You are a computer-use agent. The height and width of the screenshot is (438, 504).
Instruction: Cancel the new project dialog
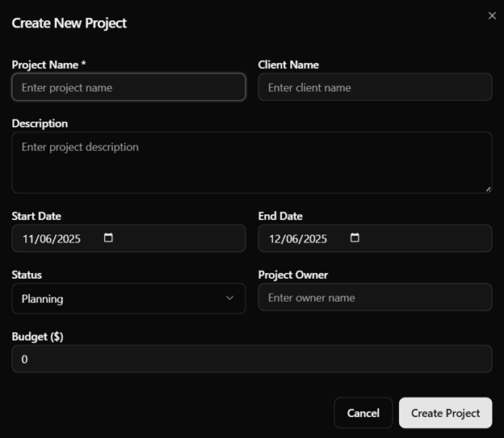[363, 413]
